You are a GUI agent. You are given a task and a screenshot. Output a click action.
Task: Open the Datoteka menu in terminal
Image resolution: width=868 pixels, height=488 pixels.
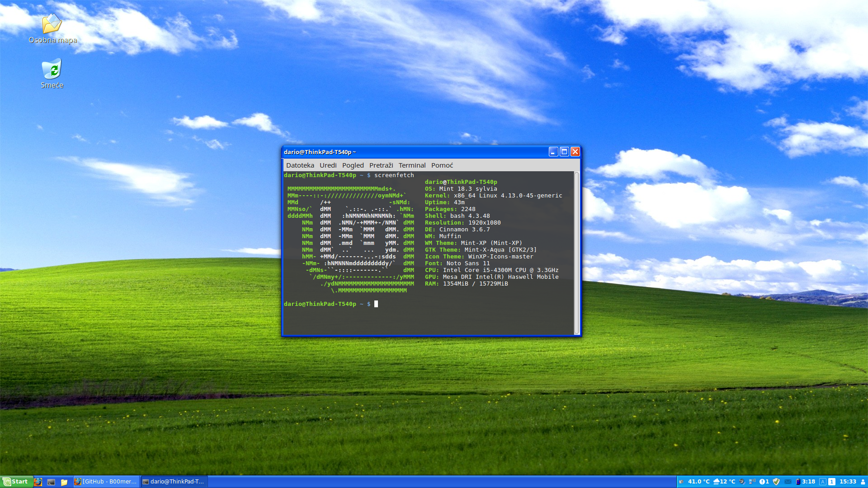[300, 165]
